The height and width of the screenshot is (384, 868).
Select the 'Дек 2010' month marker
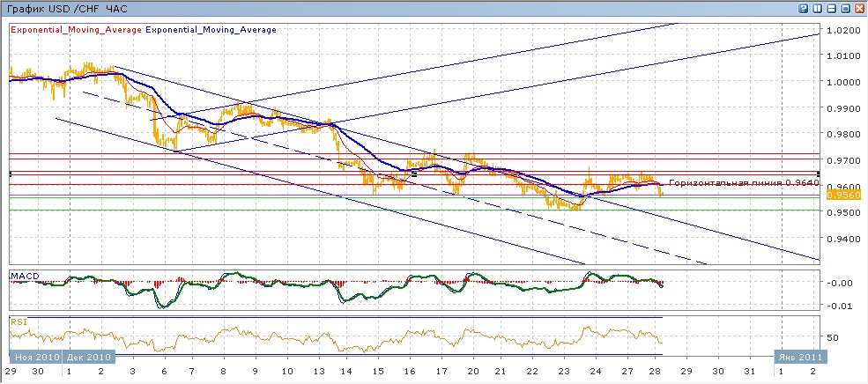[89, 357]
